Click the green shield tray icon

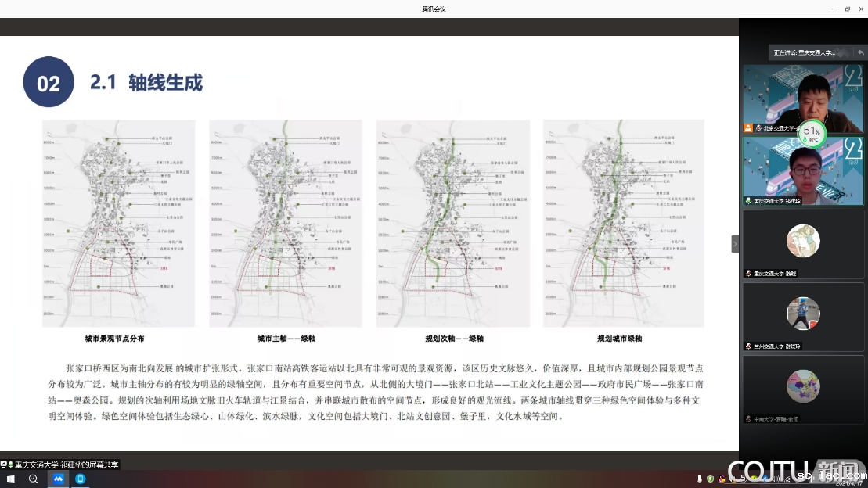[710, 479]
